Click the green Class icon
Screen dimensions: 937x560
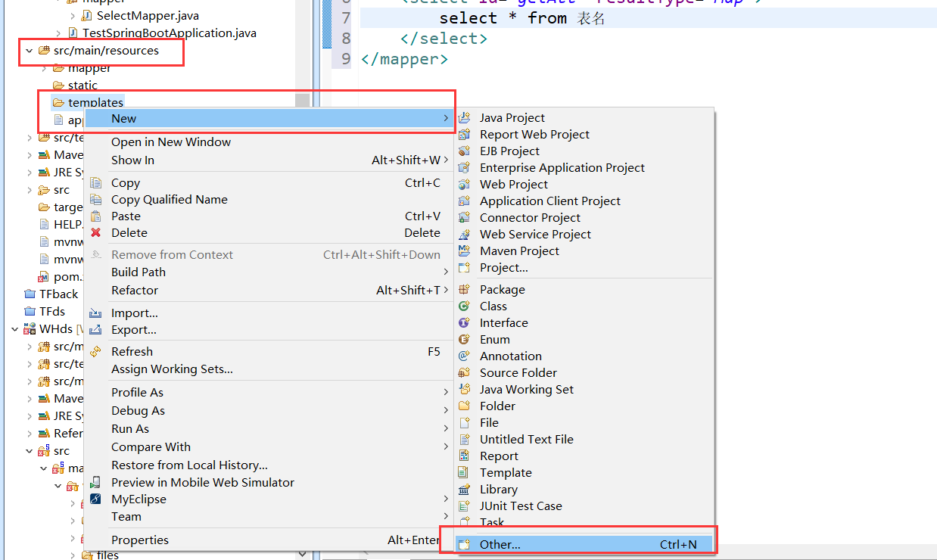pyautogui.click(x=465, y=306)
